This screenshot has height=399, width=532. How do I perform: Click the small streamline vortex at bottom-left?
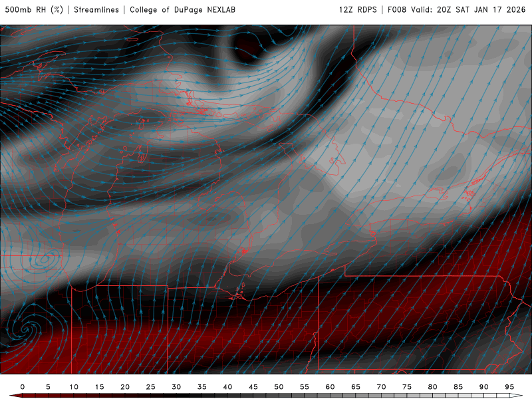point(25,329)
